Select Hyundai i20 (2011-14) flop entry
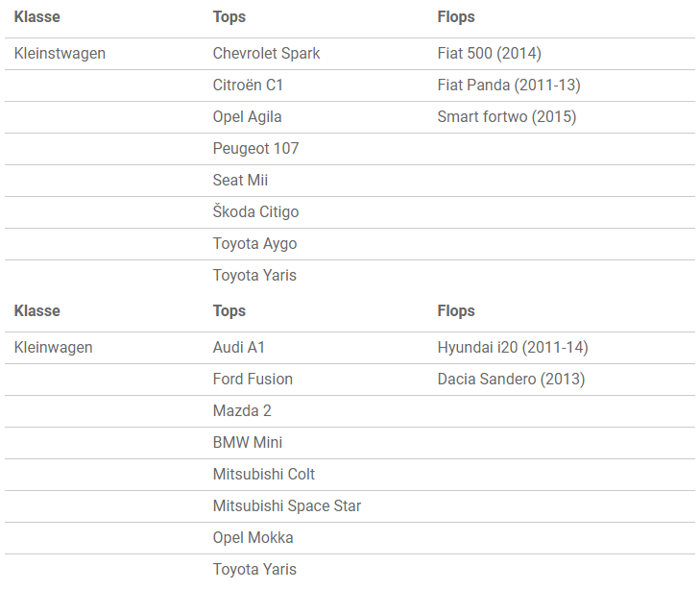 [x=513, y=348]
